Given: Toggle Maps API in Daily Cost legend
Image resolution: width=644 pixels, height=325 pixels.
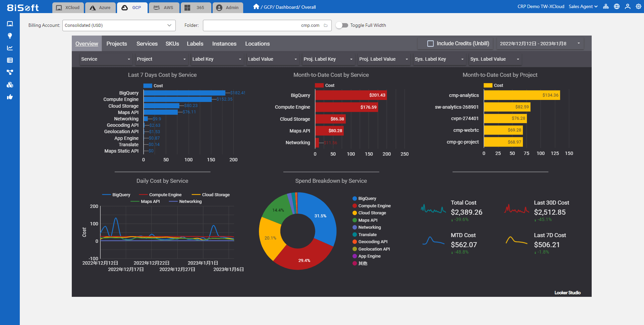Looking at the screenshot, I should point(145,202).
